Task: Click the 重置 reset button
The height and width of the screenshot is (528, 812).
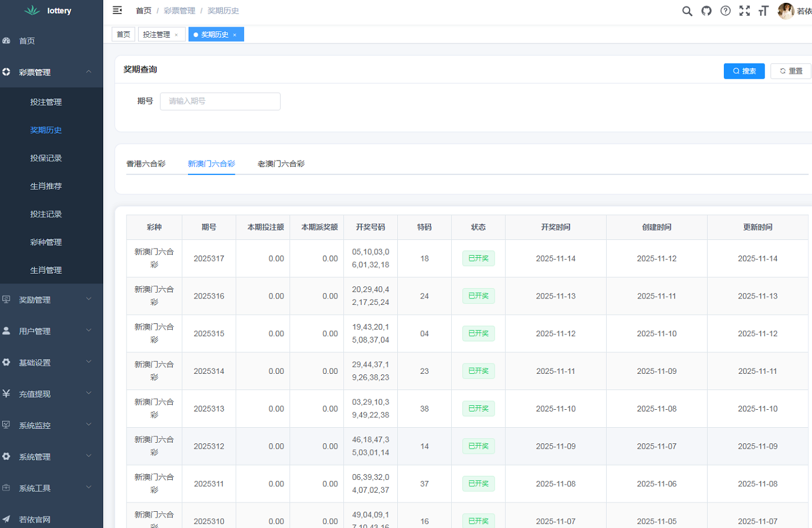Action: coord(791,71)
